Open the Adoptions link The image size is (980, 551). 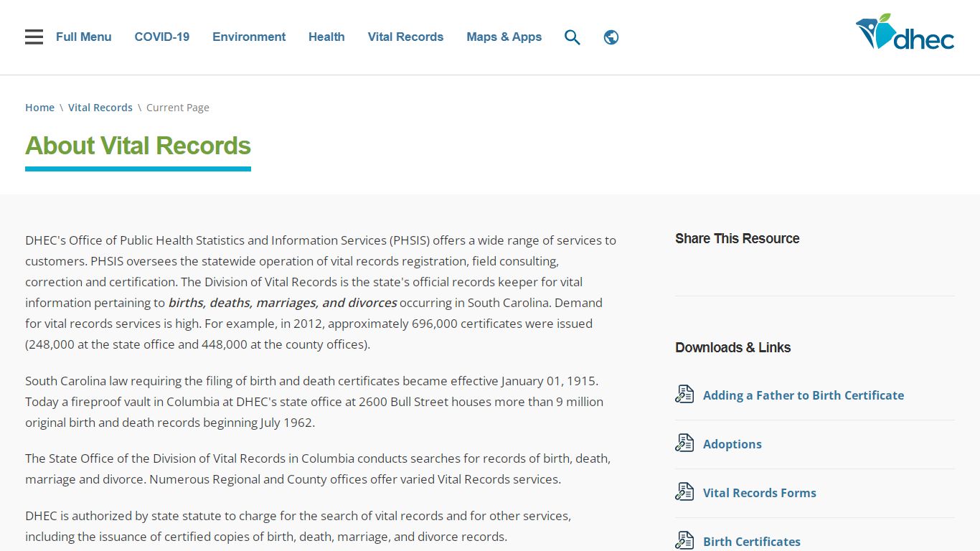[732, 444]
